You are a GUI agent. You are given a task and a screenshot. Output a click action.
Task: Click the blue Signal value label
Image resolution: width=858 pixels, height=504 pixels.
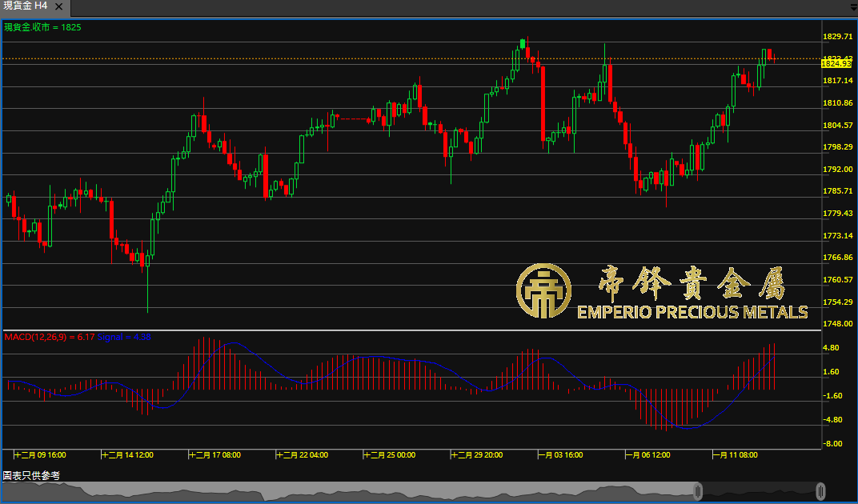[124, 337]
